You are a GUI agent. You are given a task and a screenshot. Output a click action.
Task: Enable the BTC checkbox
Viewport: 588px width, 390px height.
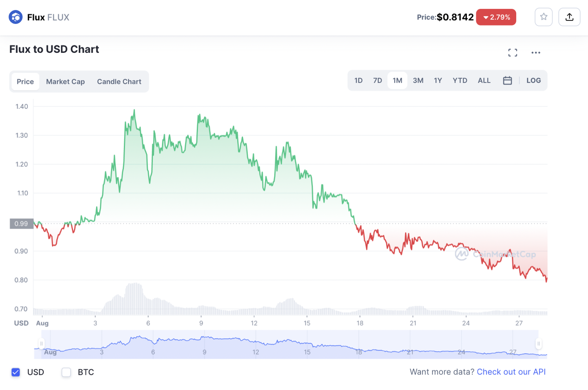(66, 372)
